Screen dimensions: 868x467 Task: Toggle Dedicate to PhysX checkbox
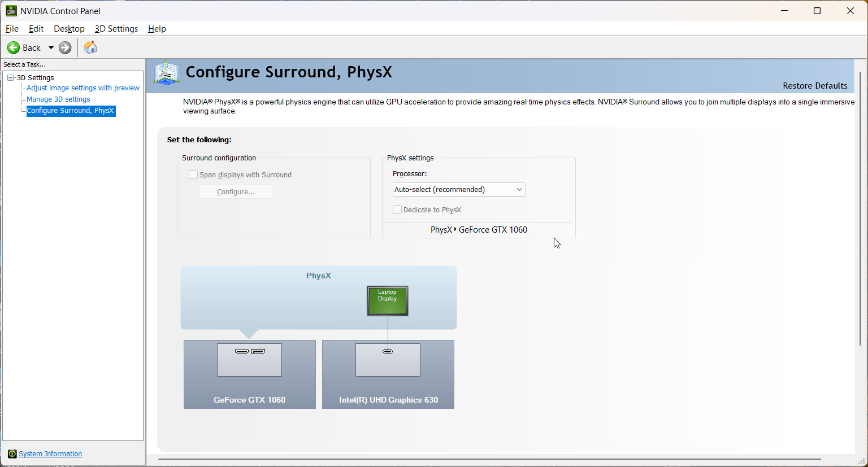[x=397, y=210]
